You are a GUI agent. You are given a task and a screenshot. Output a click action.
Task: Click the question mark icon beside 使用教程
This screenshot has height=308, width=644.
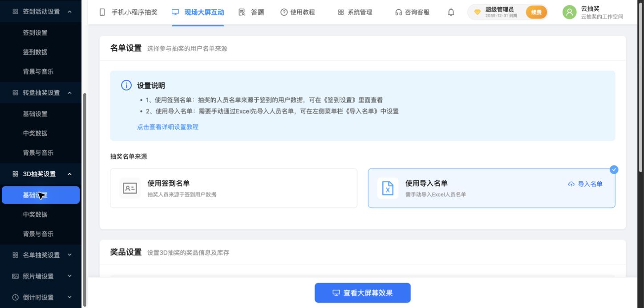pos(284,12)
